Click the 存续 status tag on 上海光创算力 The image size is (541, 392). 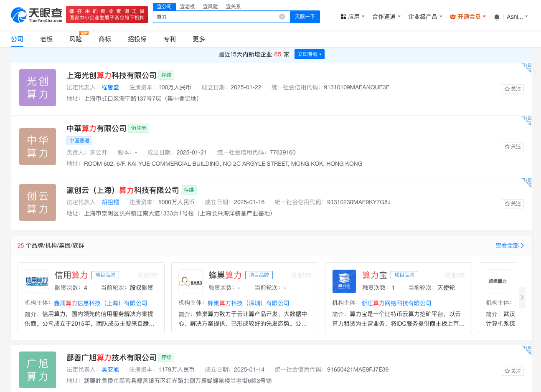(166, 75)
